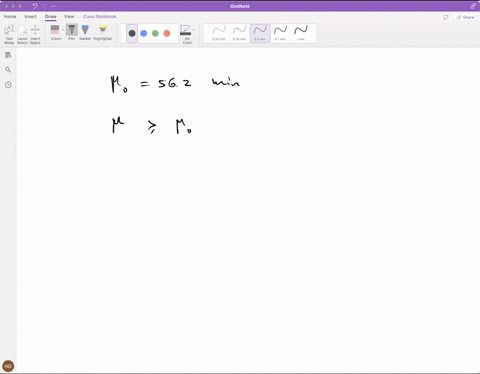Pick the red ink color
The height and width of the screenshot is (374, 480).
point(167,33)
